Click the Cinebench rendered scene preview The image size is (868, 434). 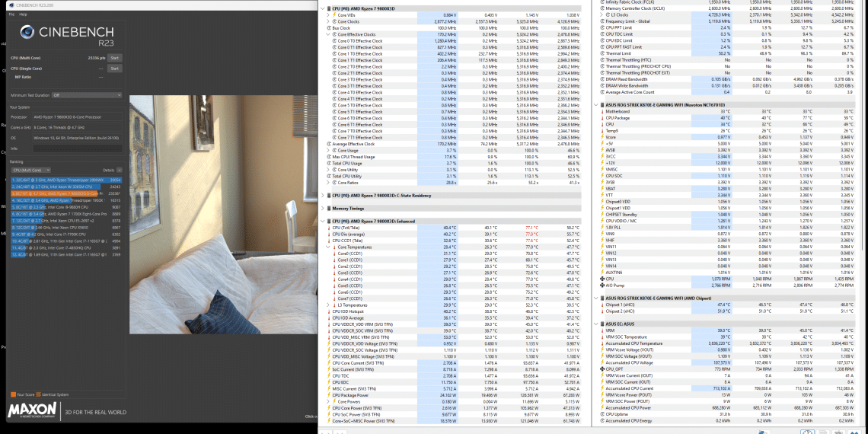(x=223, y=214)
